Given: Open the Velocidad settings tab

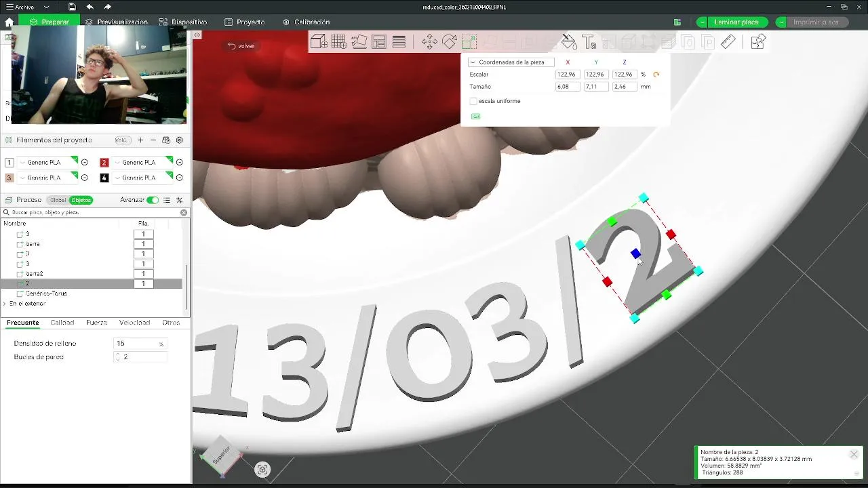Looking at the screenshot, I should pos(134,323).
